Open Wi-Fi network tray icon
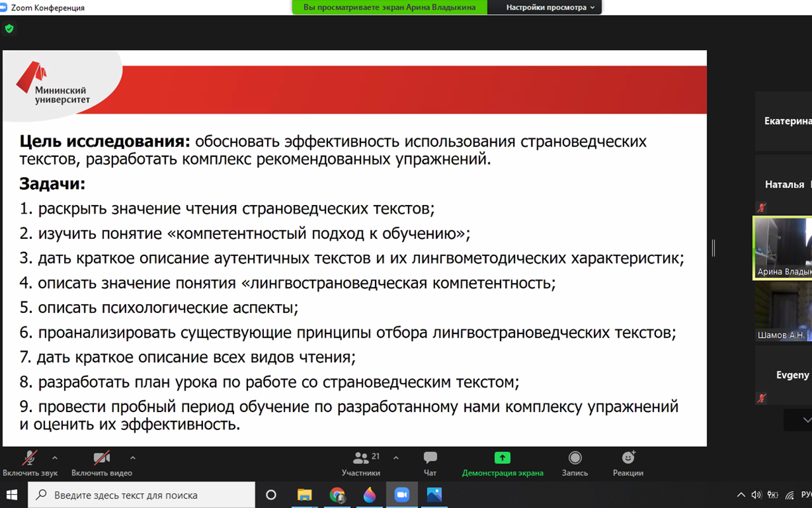812x508 pixels. click(x=790, y=495)
